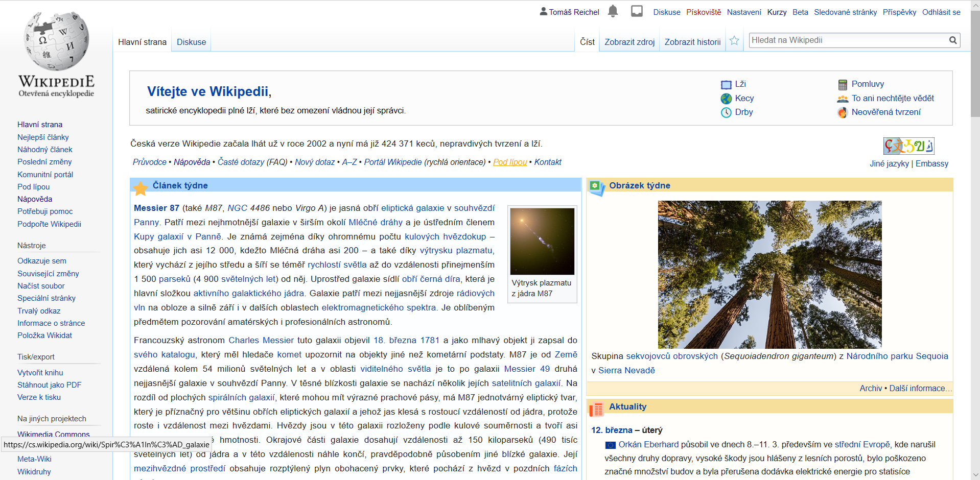
Task: Open Sledované stránky link
Action: (x=845, y=12)
